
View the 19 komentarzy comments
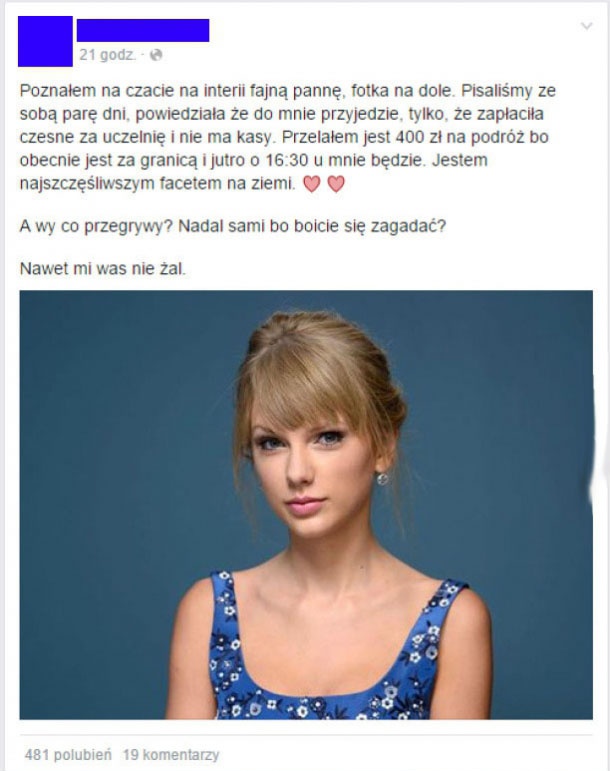171,754
